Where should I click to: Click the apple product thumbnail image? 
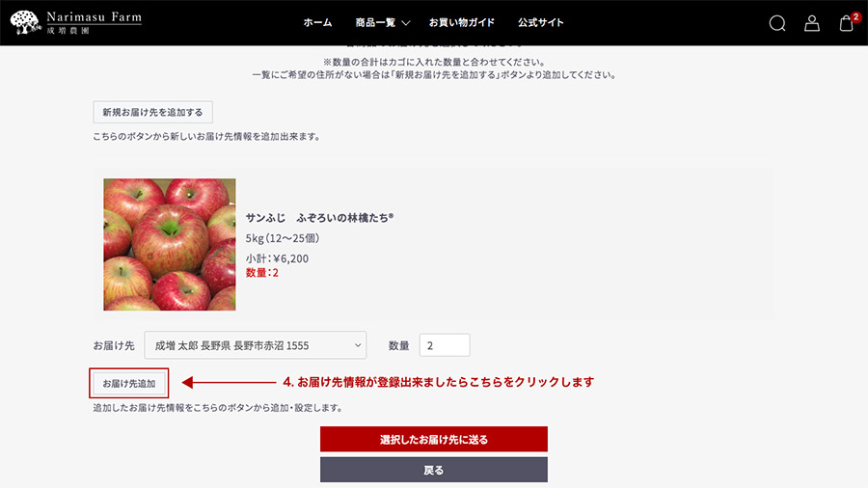coord(170,244)
